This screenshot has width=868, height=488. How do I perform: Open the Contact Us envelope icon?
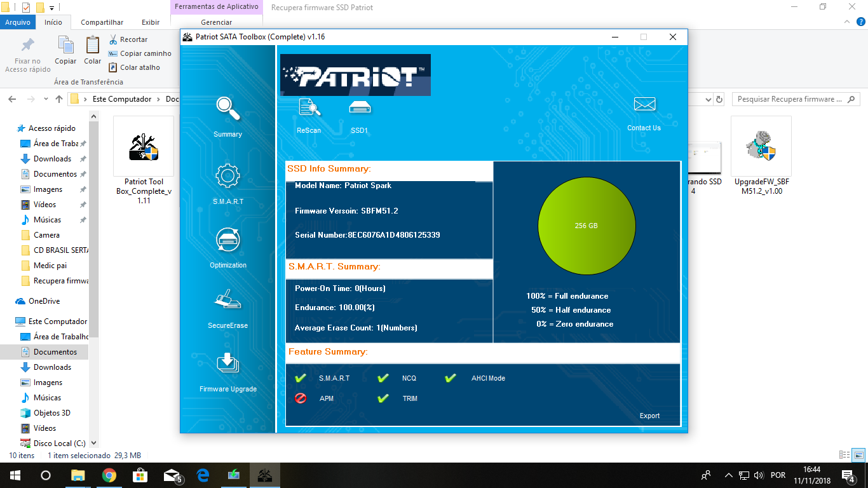(644, 104)
